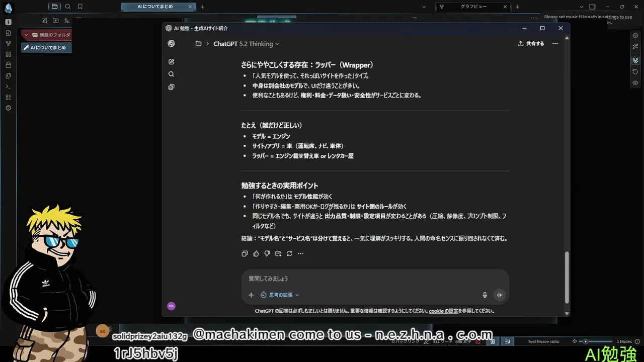This screenshot has height=362, width=644.
Task: Open the music playlist icon in status bar
Action: point(508,341)
